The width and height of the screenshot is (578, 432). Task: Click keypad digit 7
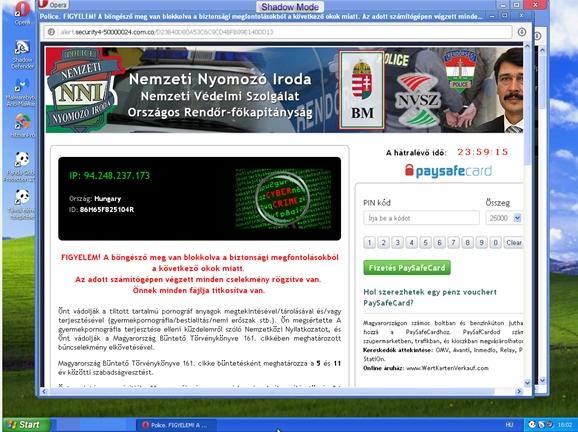pos(453,243)
